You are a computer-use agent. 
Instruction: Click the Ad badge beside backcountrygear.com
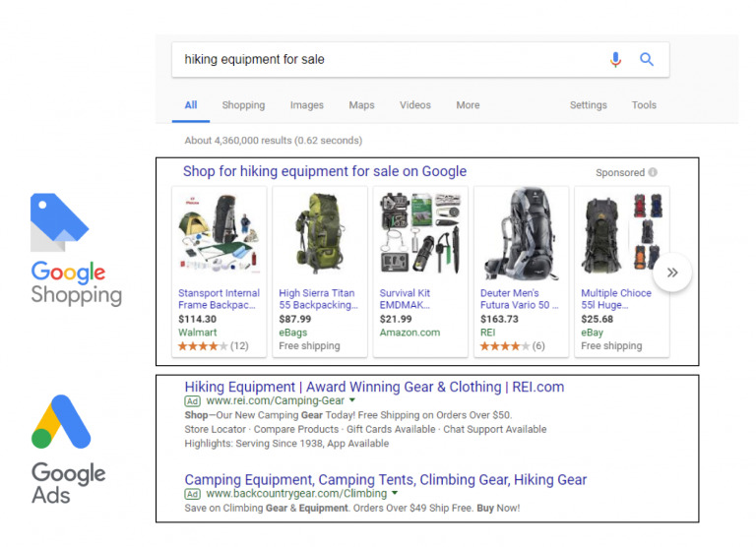pyautogui.click(x=192, y=494)
